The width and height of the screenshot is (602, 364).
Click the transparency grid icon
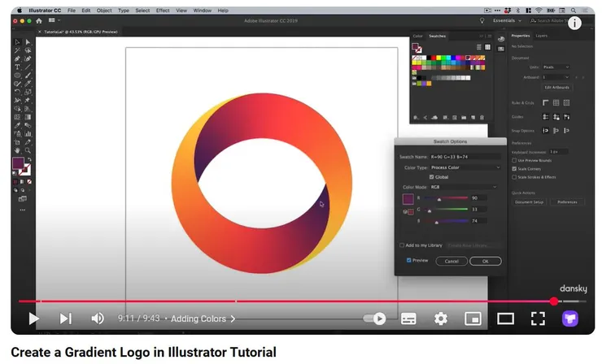566,103
